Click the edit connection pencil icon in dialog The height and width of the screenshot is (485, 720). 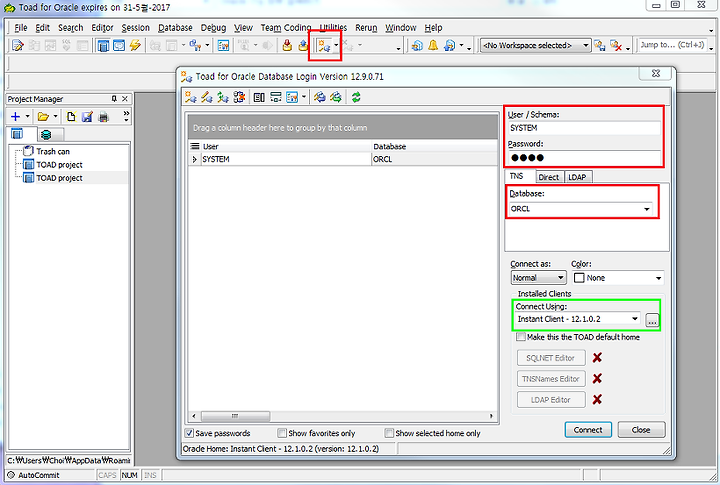(x=207, y=97)
